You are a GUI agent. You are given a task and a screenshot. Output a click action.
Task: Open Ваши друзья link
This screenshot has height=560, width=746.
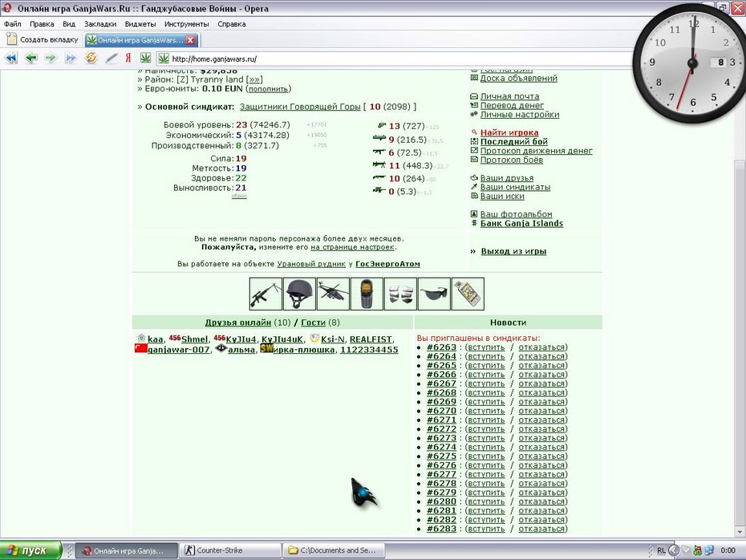coord(507,177)
